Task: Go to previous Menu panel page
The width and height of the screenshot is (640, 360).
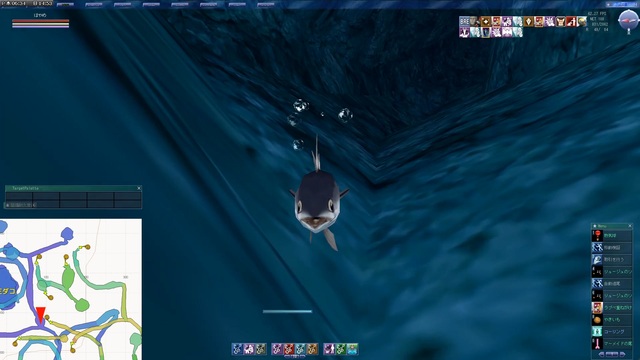Action: 602,354
